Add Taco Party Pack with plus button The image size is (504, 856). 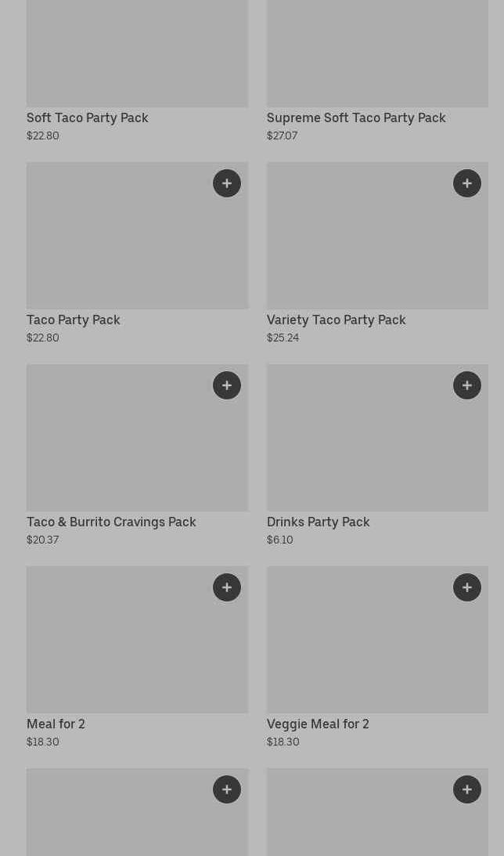point(227,183)
